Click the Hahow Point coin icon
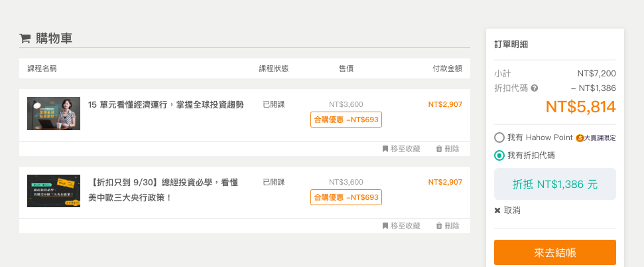 (580, 138)
